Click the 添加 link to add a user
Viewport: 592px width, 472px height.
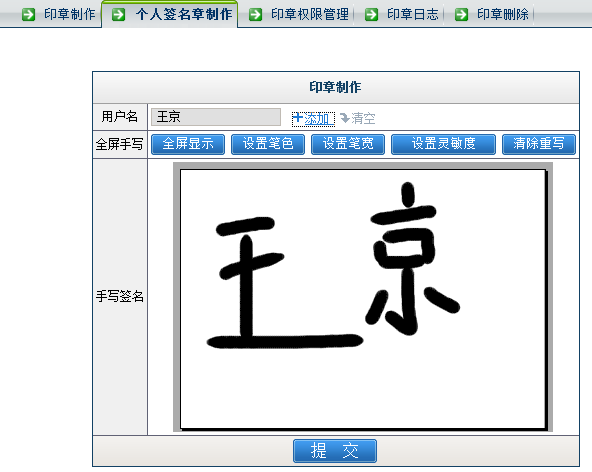tap(313, 119)
